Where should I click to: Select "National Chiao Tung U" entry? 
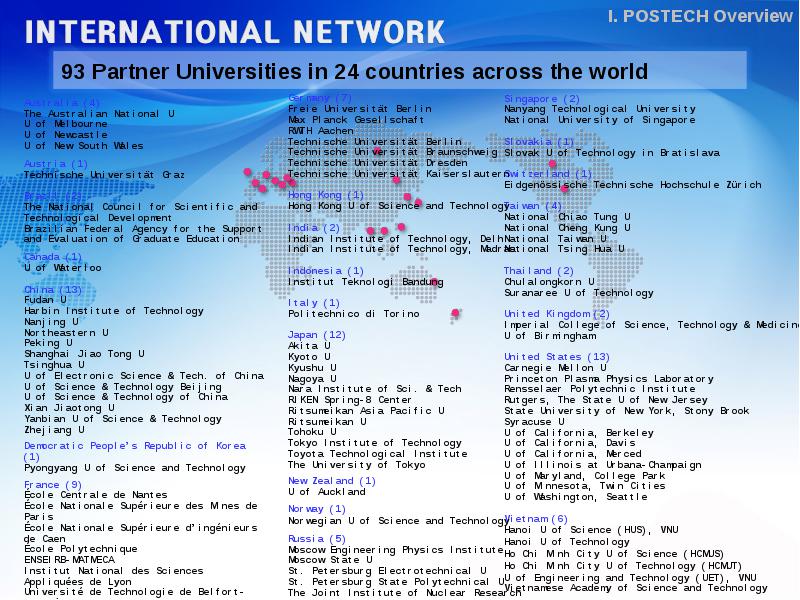567,217
